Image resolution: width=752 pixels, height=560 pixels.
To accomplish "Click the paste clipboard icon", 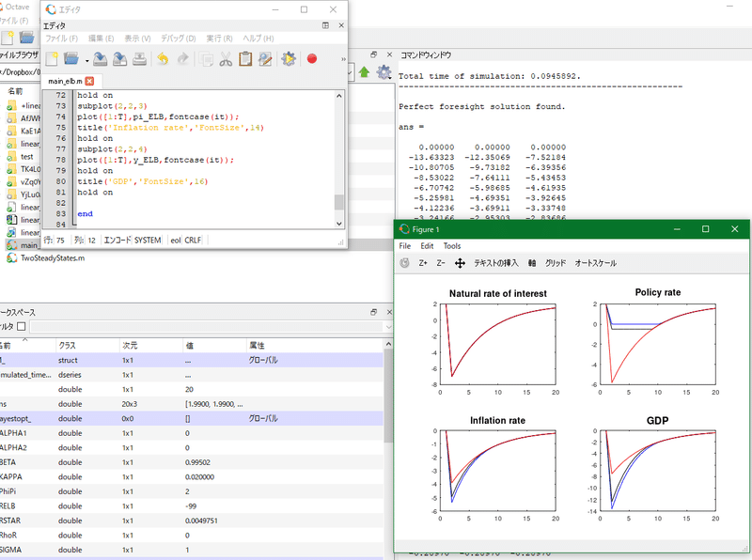I will tap(246, 59).
